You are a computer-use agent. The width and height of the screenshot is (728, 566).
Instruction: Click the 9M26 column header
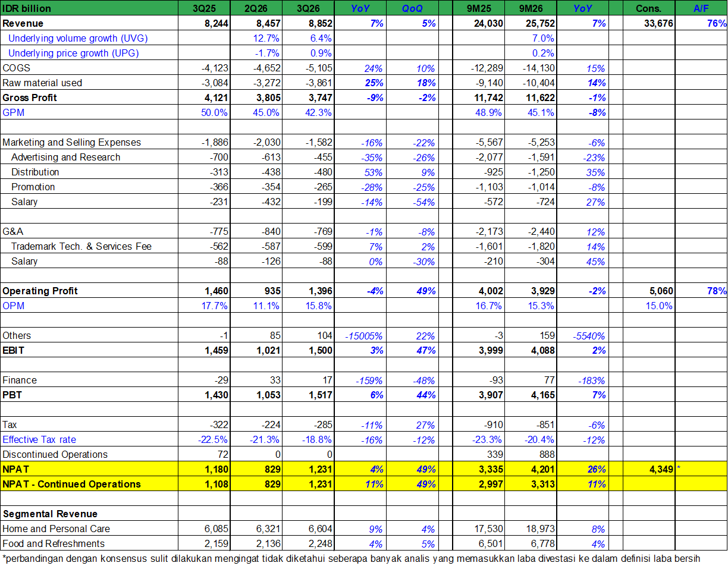point(531,8)
